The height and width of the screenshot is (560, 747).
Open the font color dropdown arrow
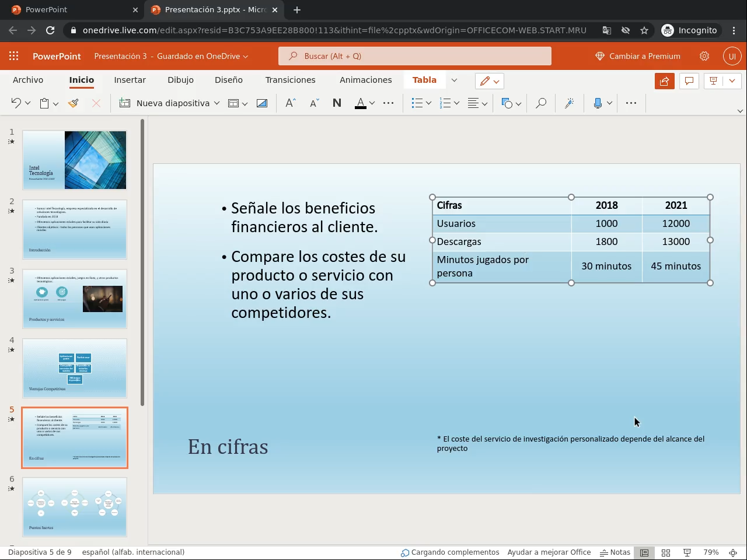[372, 103]
